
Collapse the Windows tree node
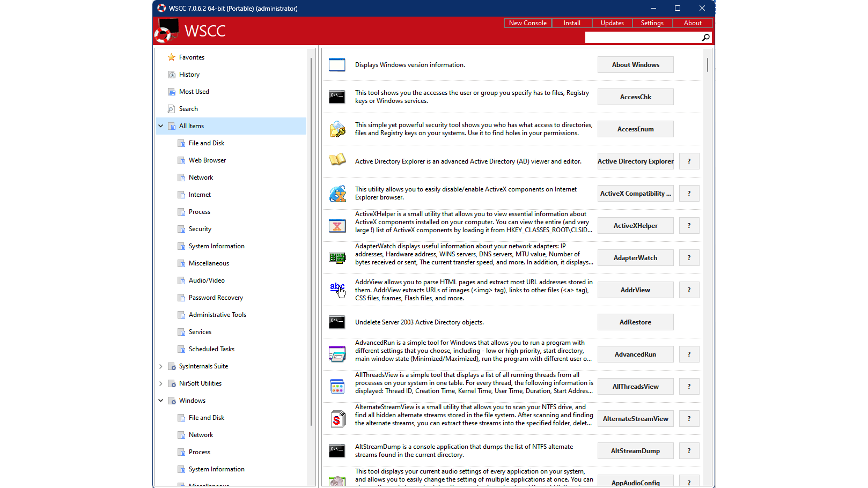click(x=160, y=401)
